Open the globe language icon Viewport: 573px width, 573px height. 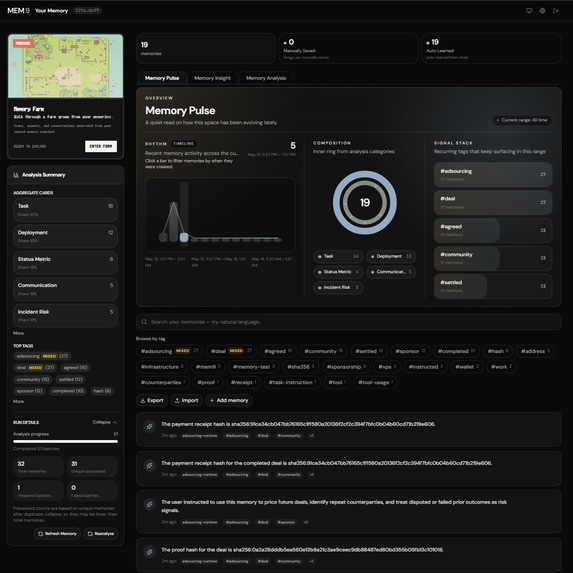pos(542,11)
